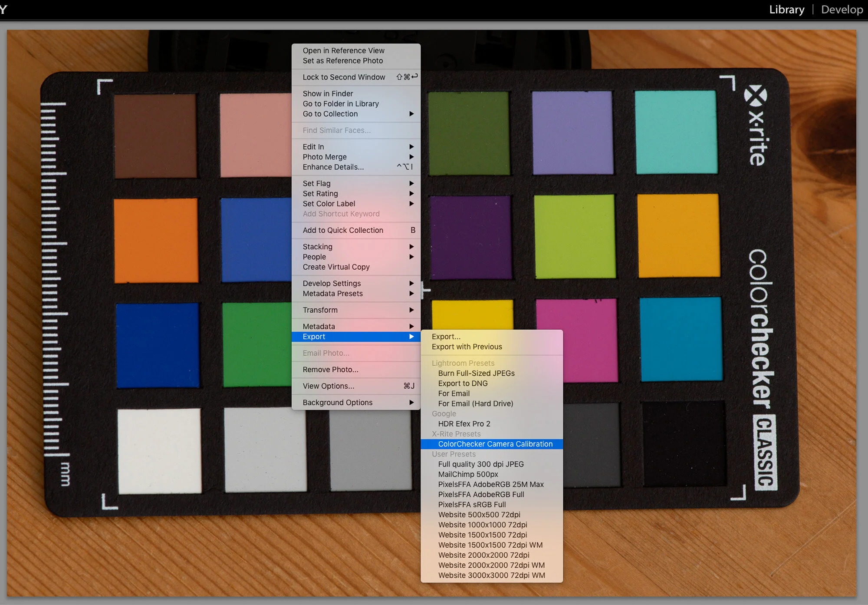
Task: Click the highlighted Export menu item
Action: [356, 337]
